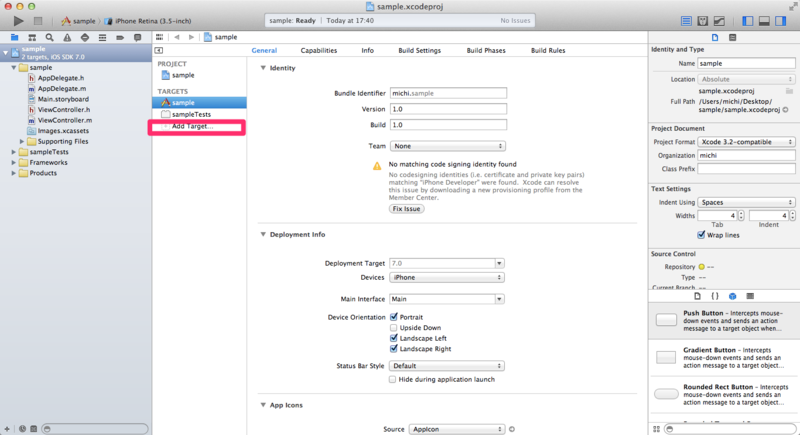Open the issue navigator warning icon

point(67,37)
